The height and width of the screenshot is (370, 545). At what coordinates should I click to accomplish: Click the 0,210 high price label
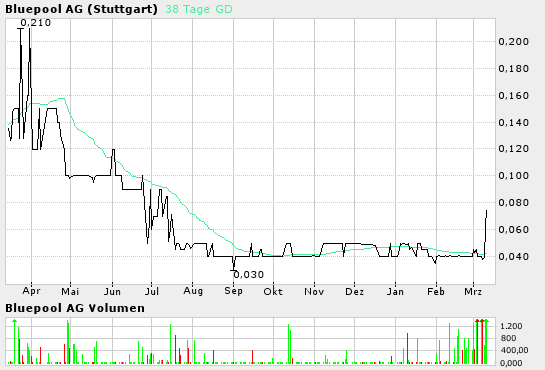tap(35, 23)
